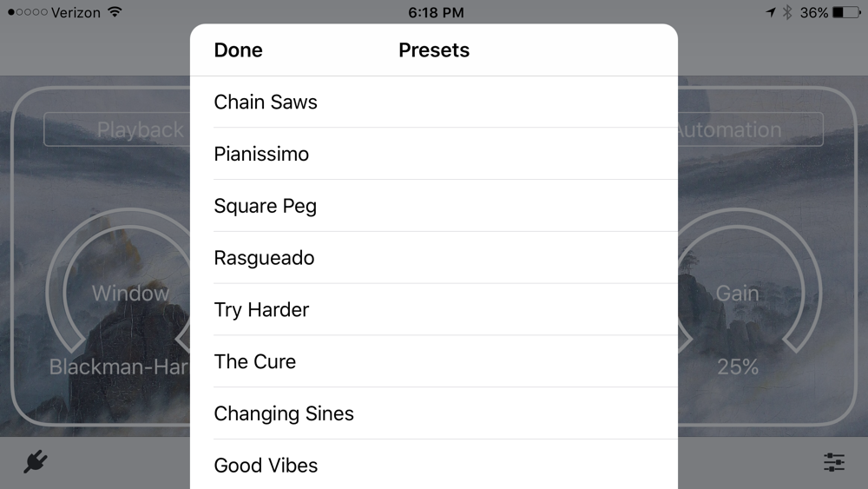Load the Changing Sines preset

(434, 413)
